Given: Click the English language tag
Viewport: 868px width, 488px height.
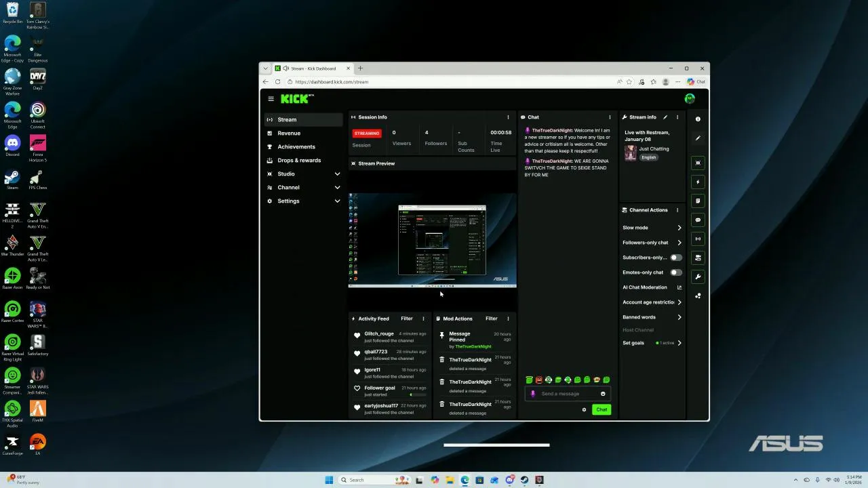Looking at the screenshot, I should pos(649,157).
